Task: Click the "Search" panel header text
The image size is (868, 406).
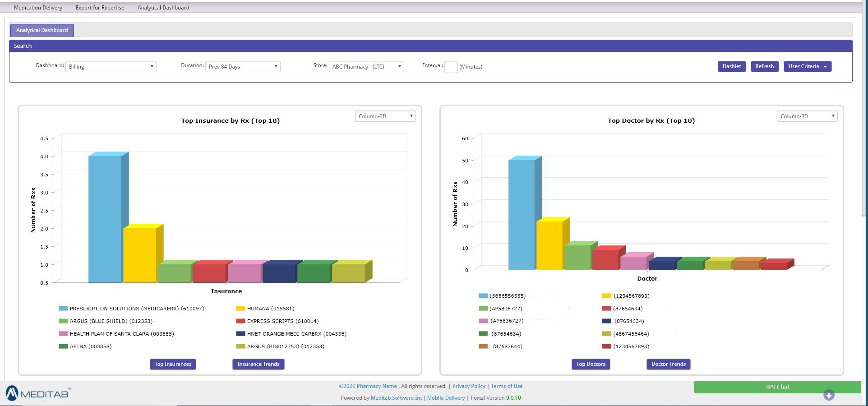Action: (23, 46)
